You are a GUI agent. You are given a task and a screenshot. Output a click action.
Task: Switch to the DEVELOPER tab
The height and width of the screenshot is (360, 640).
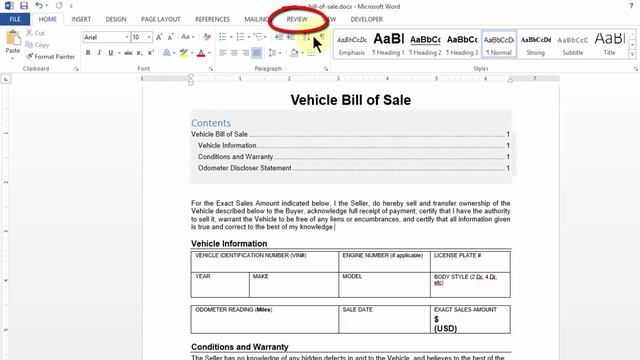pyautogui.click(x=367, y=19)
